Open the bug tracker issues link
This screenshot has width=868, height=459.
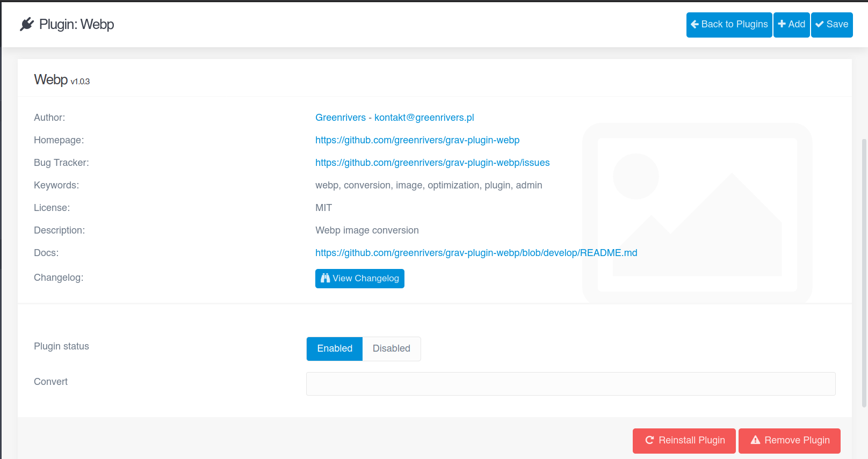click(432, 163)
